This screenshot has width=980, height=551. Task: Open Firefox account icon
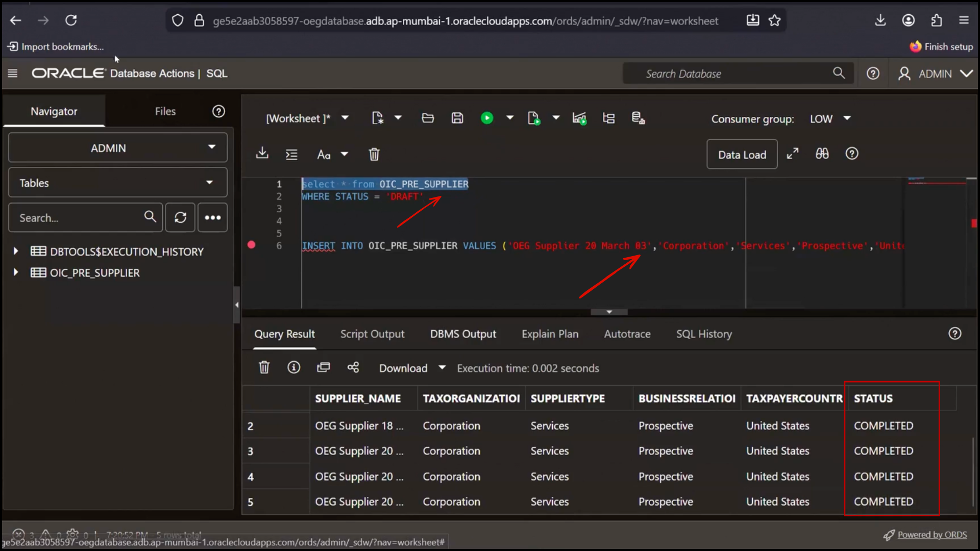coord(909,20)
